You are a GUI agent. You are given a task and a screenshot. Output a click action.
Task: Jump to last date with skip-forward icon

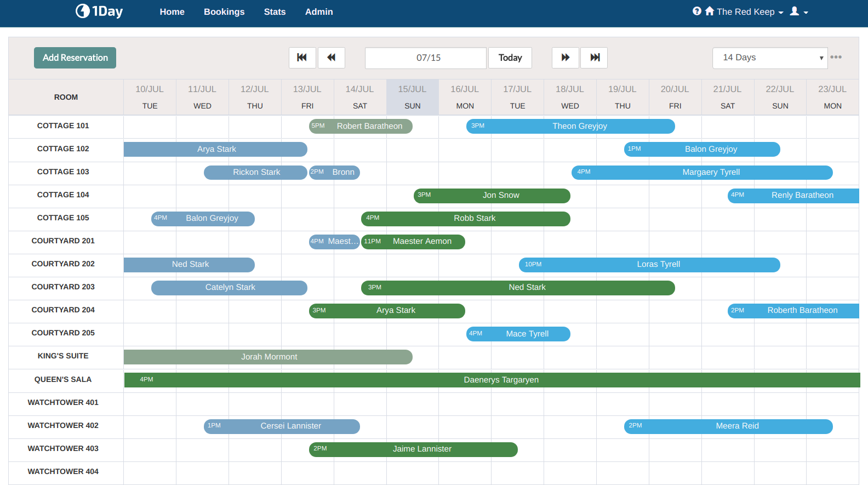click(595, 58)
